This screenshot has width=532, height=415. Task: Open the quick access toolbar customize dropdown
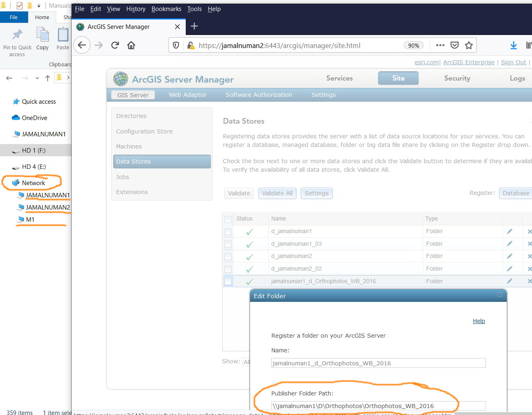[x=39, y=6]
